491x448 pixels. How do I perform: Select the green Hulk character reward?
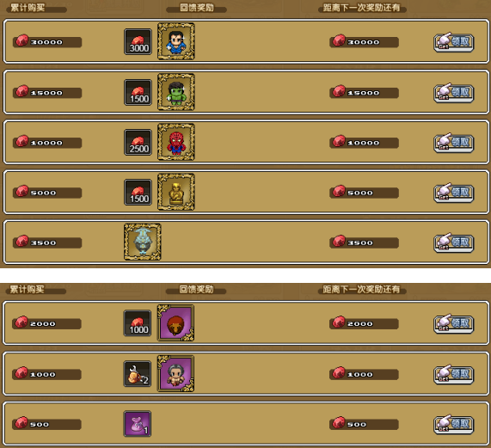(176, 92)
